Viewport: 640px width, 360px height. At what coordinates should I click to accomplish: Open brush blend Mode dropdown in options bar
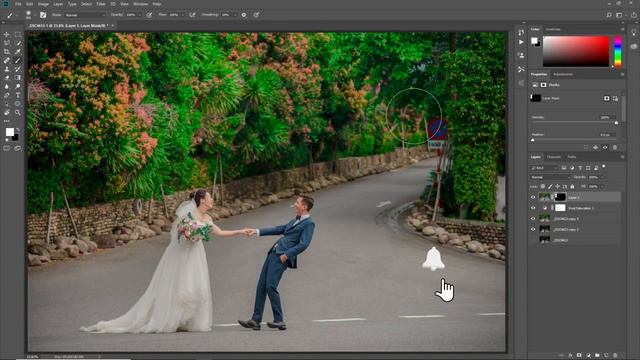pos(85,15)
